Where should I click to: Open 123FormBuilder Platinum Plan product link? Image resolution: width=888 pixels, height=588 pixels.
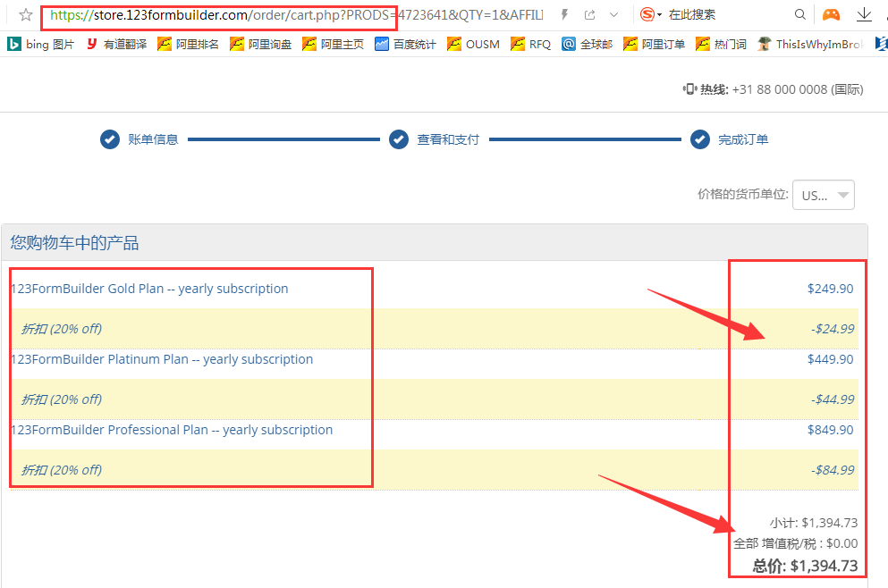point(162,359)
